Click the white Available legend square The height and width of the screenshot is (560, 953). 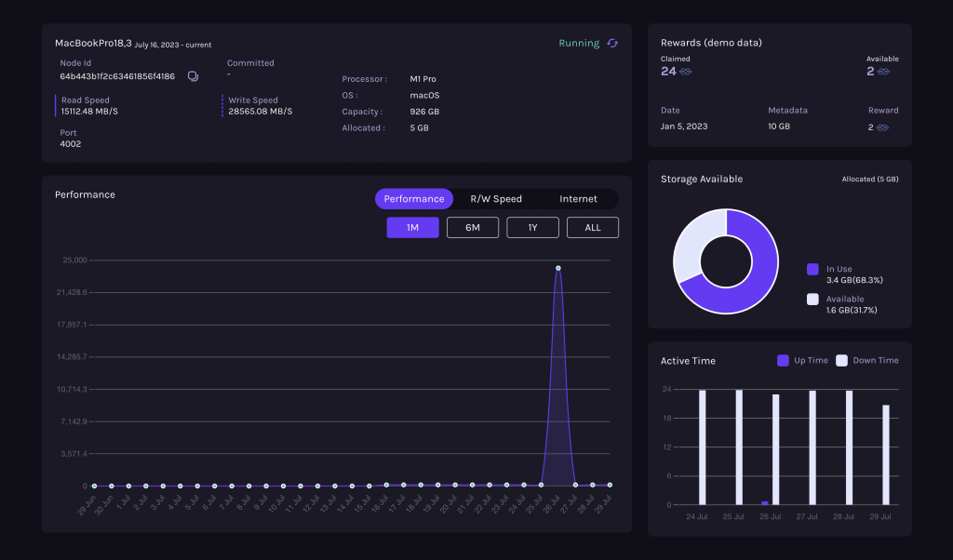click(x=812, y=300)
